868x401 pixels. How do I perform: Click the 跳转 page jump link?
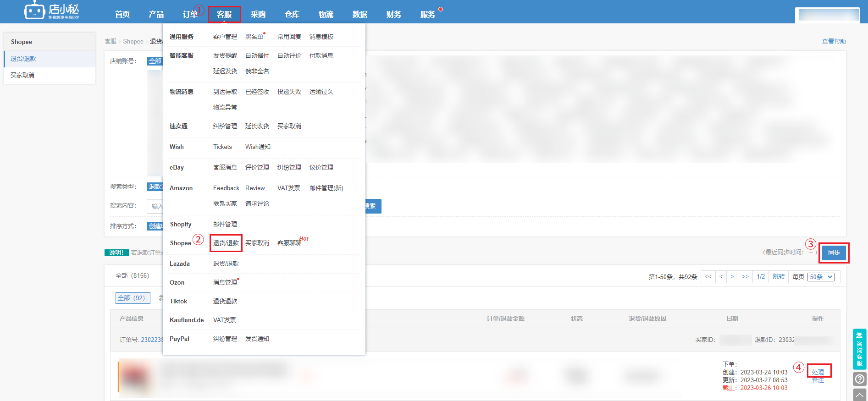click(x=779, y=276)
